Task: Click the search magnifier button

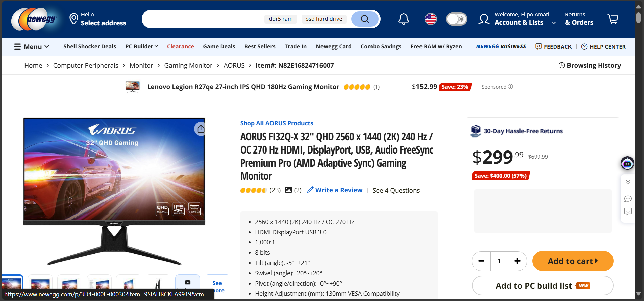Action: coord(365,19)
